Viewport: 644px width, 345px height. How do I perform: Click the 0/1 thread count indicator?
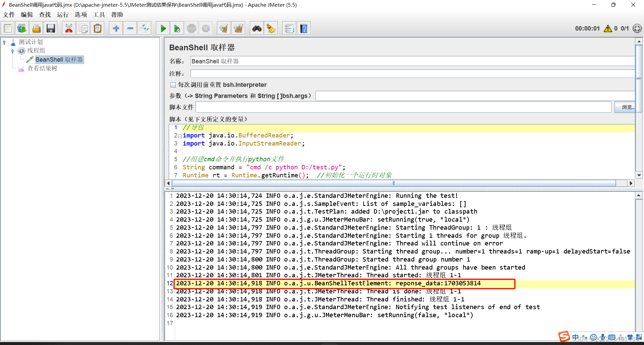(625, 28)
